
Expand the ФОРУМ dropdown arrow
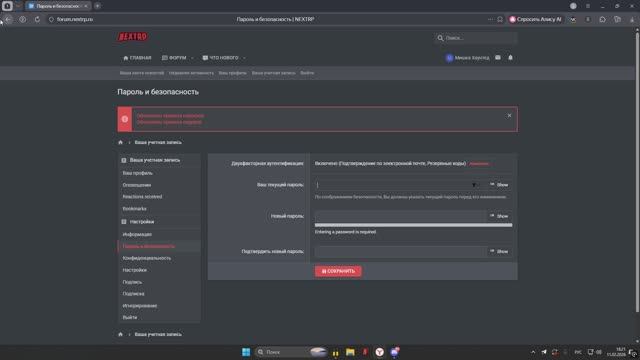192,58
